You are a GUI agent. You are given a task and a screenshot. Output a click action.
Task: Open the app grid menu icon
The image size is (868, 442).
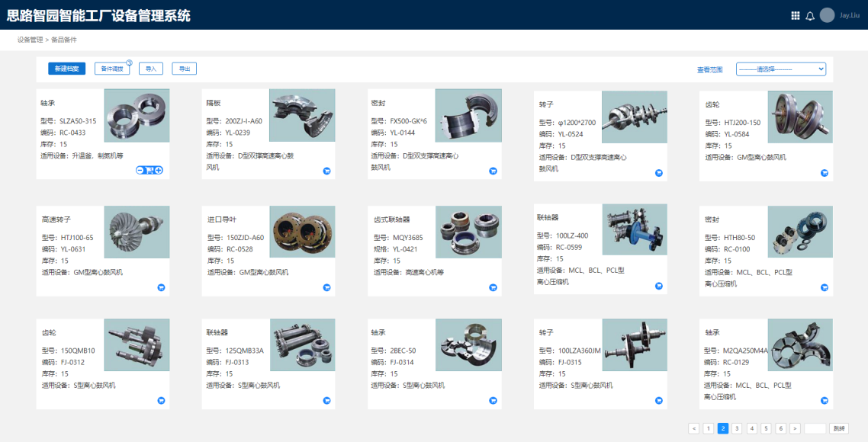point(796,15)
